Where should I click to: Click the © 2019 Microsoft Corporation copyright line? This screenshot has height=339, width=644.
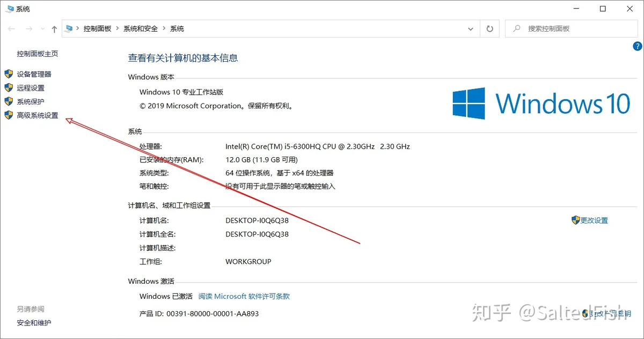[217, 106]
